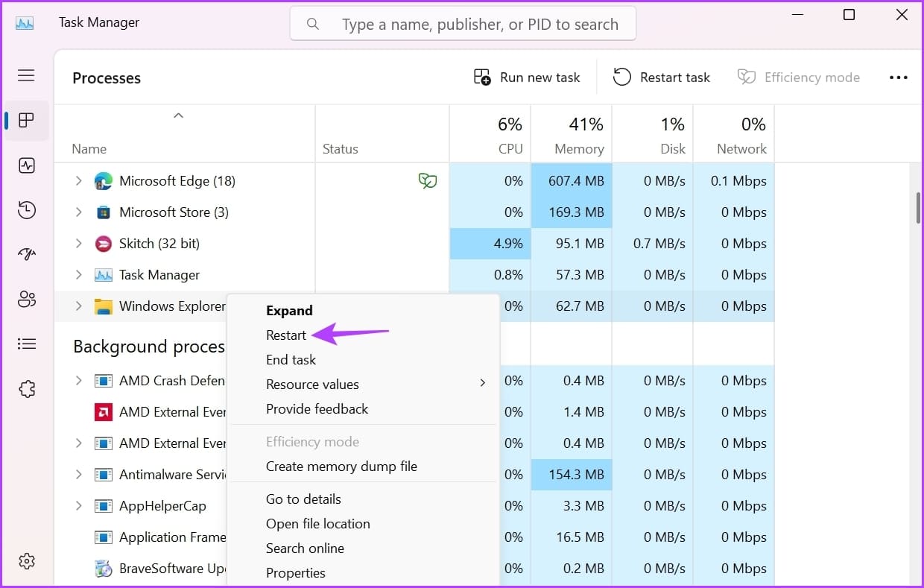
Task: Sort by the Status column header
Action: tap(382, 134)
